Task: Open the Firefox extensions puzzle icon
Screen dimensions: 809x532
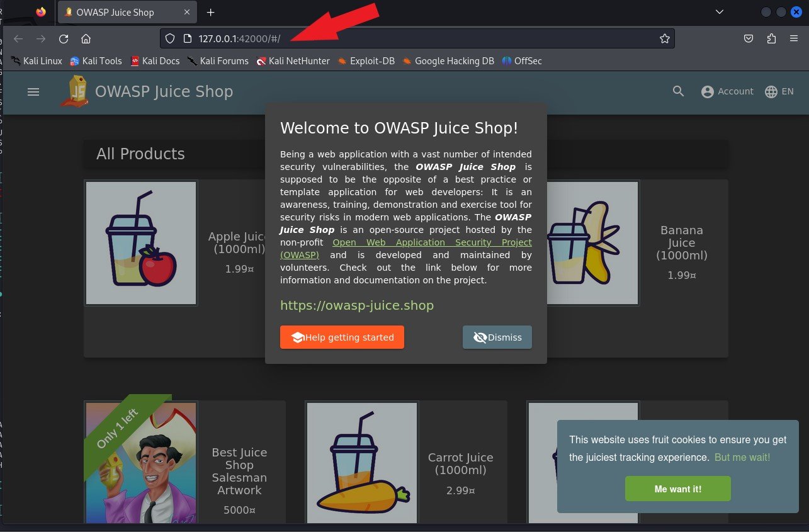Action: [x=771, y=39]
